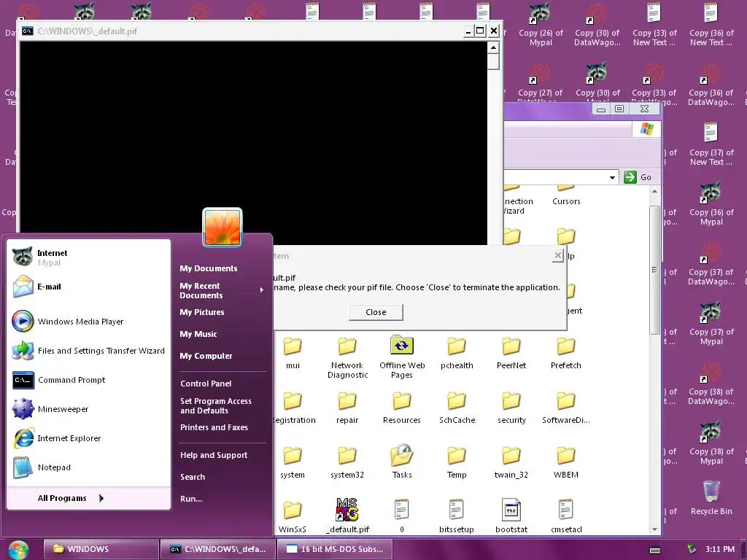Select WinSxS folder
This screenshot has width=747, height=560.
point(293,517)
